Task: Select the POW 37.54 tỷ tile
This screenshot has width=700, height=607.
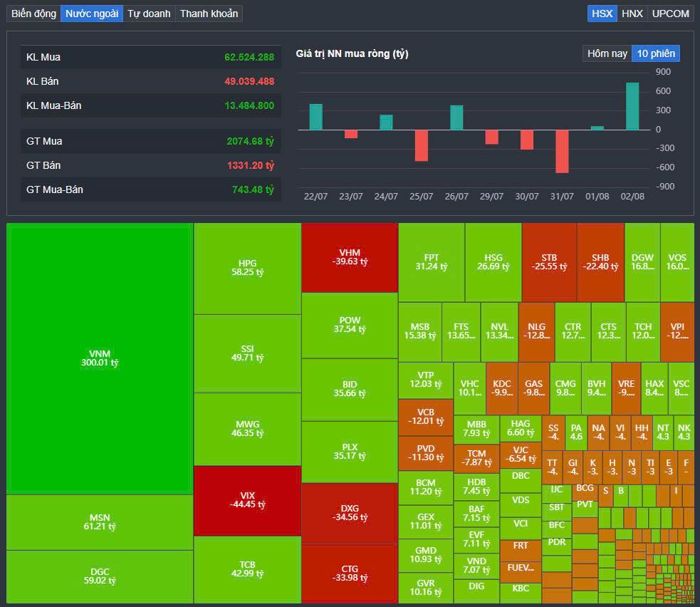Action: pos(350,325)
